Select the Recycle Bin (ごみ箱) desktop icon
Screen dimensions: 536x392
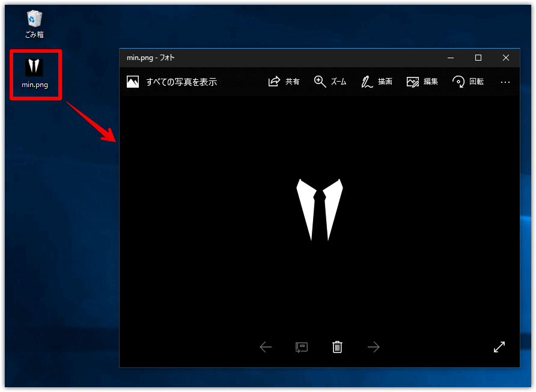click(x=34, y=24)
